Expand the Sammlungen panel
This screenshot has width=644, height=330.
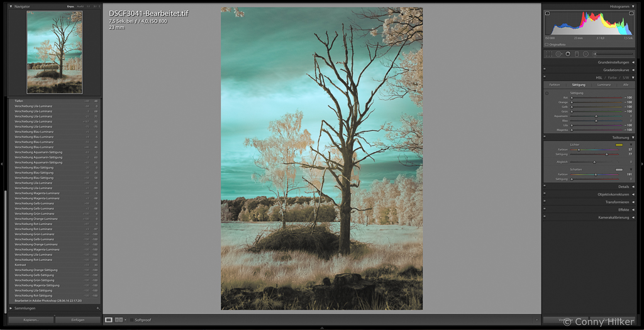[x=11, y=309]
